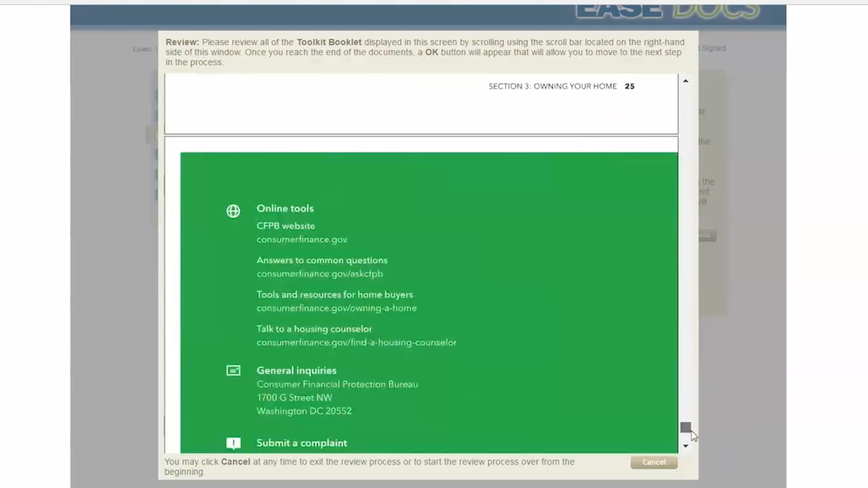The image size is (868, 488).
Task: Click the General inquiries heading
Action: point(297,371)
